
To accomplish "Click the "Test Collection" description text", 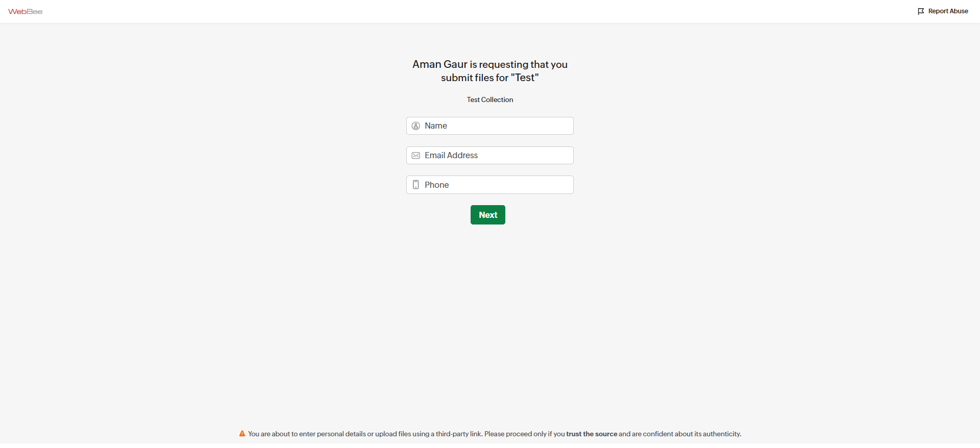I will coord(490,99).
